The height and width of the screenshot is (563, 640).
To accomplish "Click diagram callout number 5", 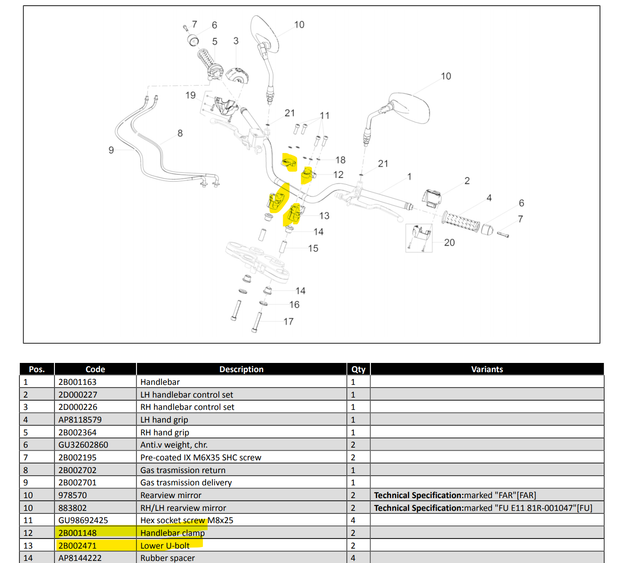I will 214,42.
